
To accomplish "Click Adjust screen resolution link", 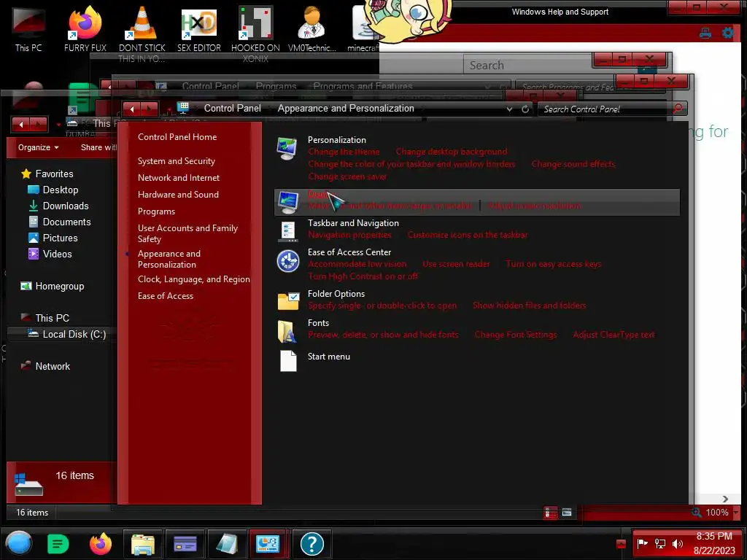I will [x=535, y=206].
